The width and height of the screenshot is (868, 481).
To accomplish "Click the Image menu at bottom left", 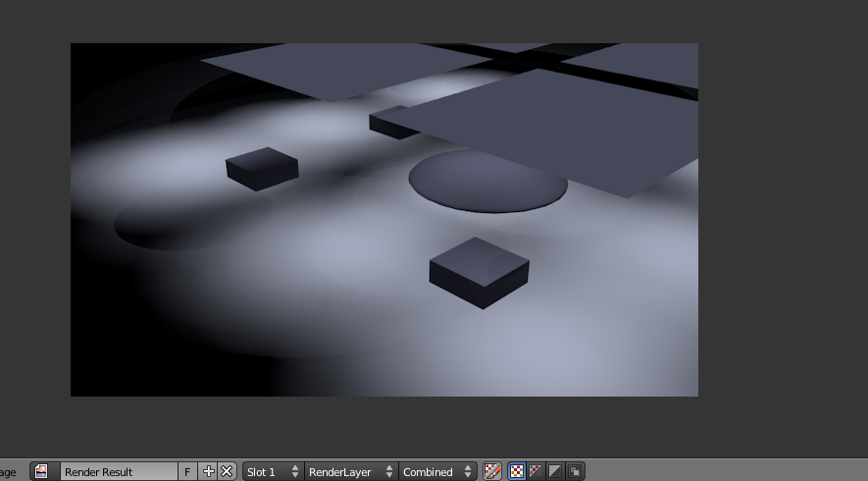I will click(8, 472).
